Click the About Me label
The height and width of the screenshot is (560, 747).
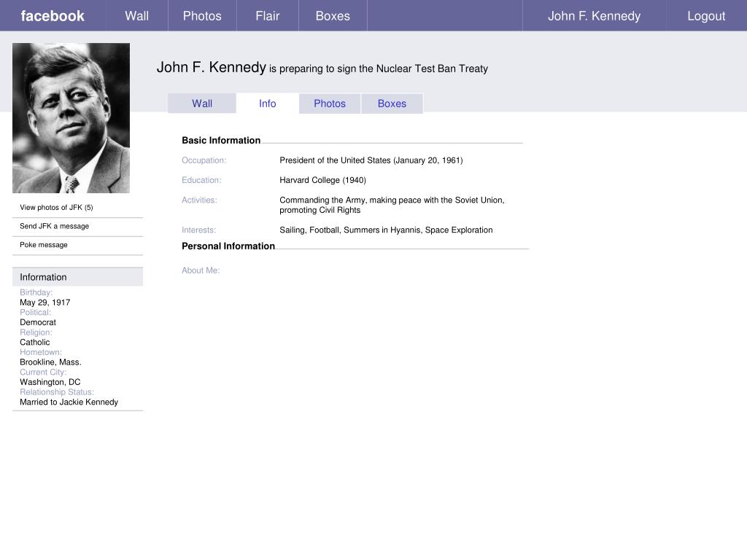pyautogui.click(x=201, y=271)
